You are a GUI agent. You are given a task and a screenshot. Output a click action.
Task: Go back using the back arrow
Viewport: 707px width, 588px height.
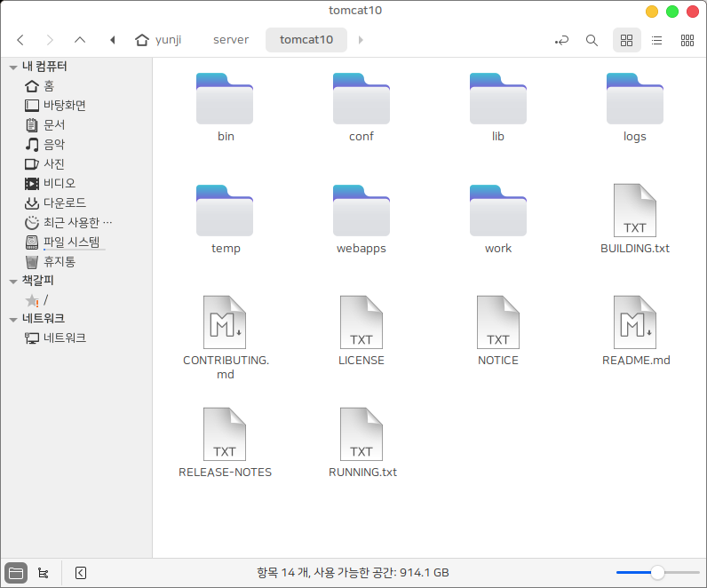click(20, 40)
